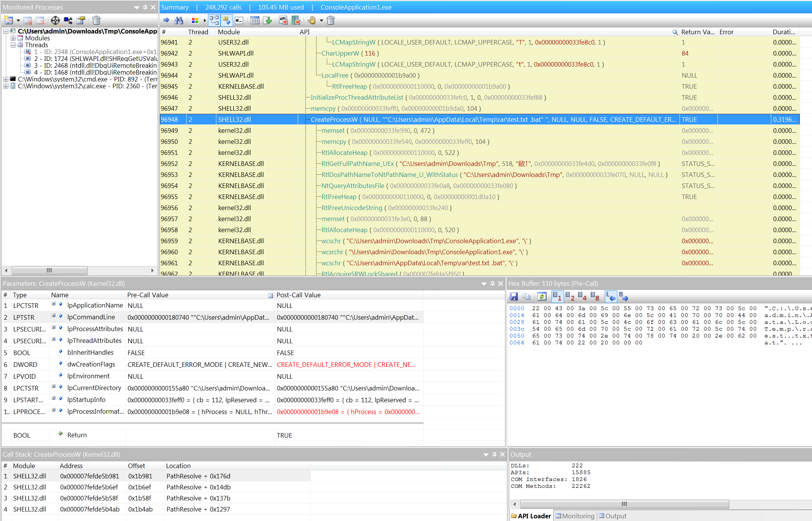Click the crosshair target process icon
The image size is (812, 521).
coord(55,21)
